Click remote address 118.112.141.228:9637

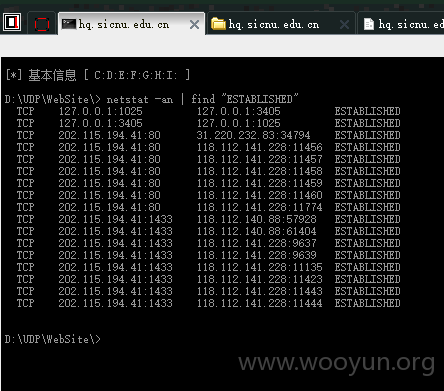click(256, 243)
